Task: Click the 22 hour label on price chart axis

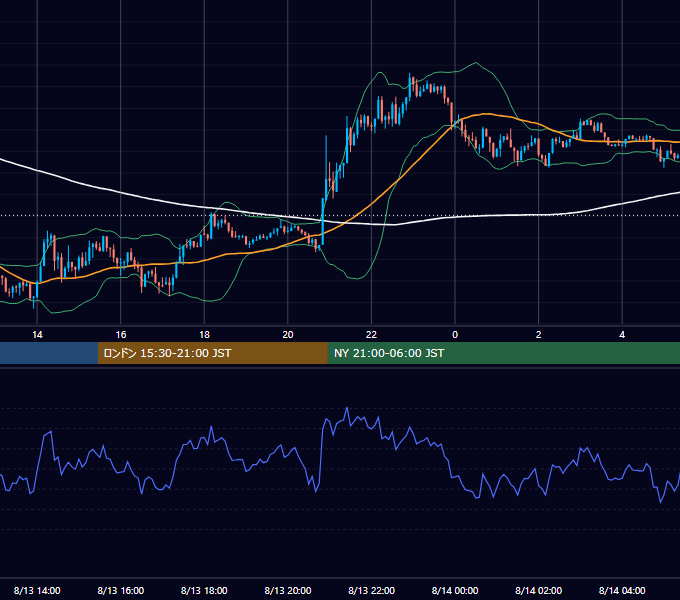Action: point(371,335)
